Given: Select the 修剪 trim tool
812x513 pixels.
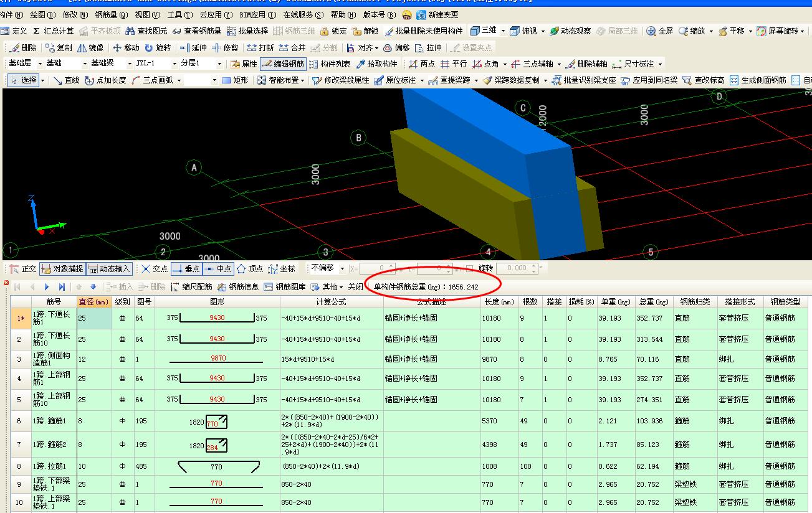Looking at the screenshot, I should point(224,47).
